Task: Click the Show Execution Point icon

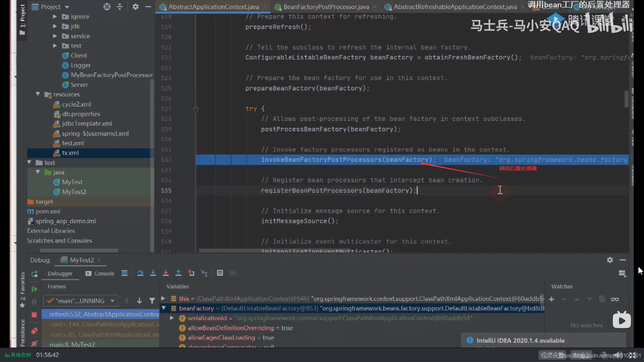Action: pos(124,273)
